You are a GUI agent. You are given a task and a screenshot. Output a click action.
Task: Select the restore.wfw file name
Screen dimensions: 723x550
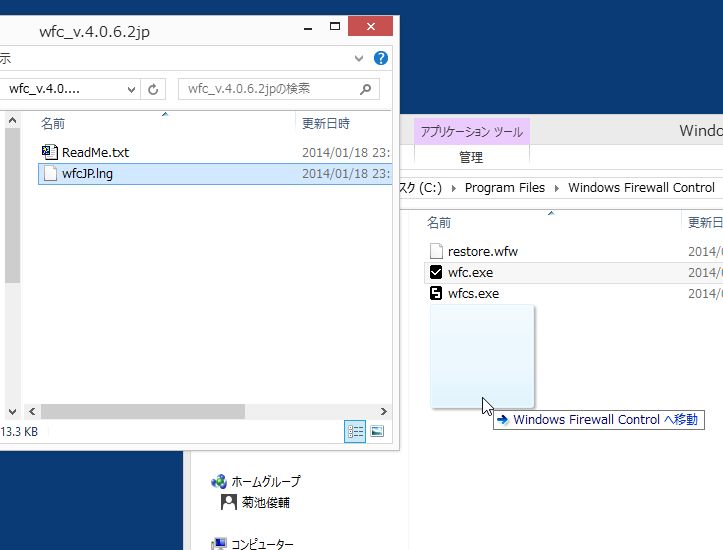483,252
